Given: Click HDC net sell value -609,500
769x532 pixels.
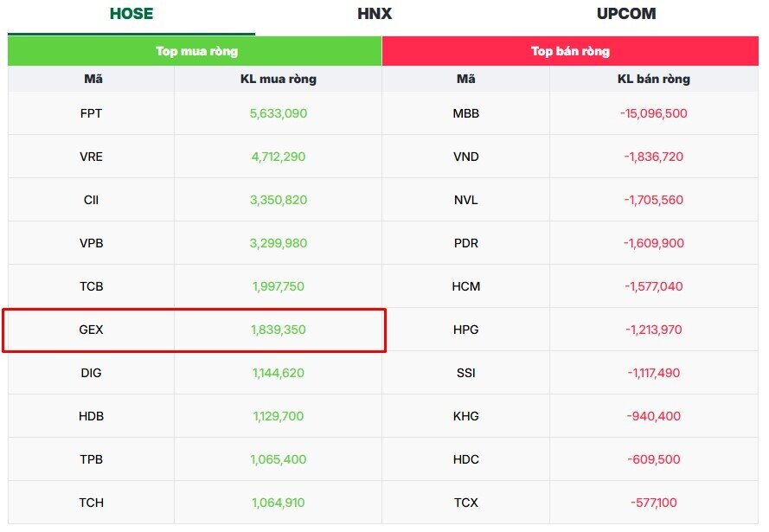Looking at the screenshot, I should click(654, 459).
